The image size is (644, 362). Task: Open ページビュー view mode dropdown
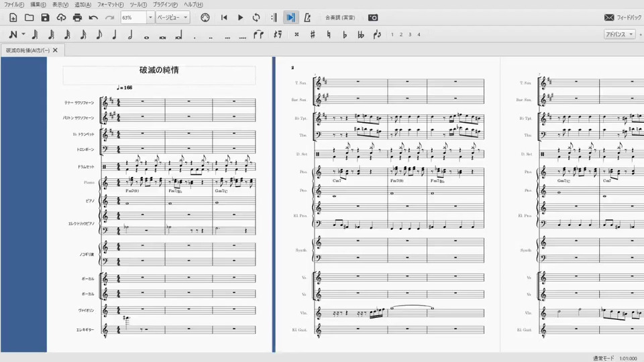click(172, 17)
